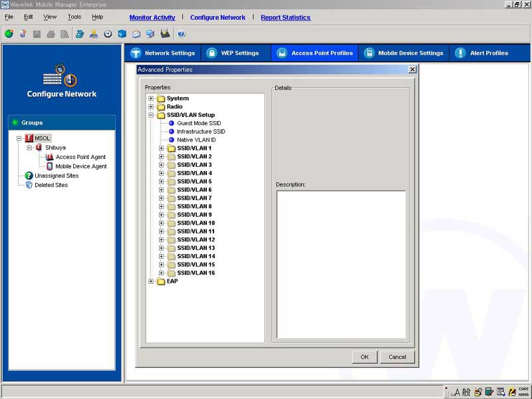This screenshot has height=399, width=532.
Task: Select the Access Point Profiles tab
Action: [x=315, y=53]
